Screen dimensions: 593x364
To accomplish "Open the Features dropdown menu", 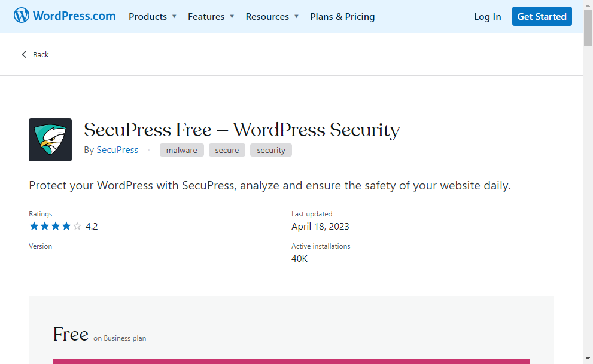I will (x=211, y=17).
